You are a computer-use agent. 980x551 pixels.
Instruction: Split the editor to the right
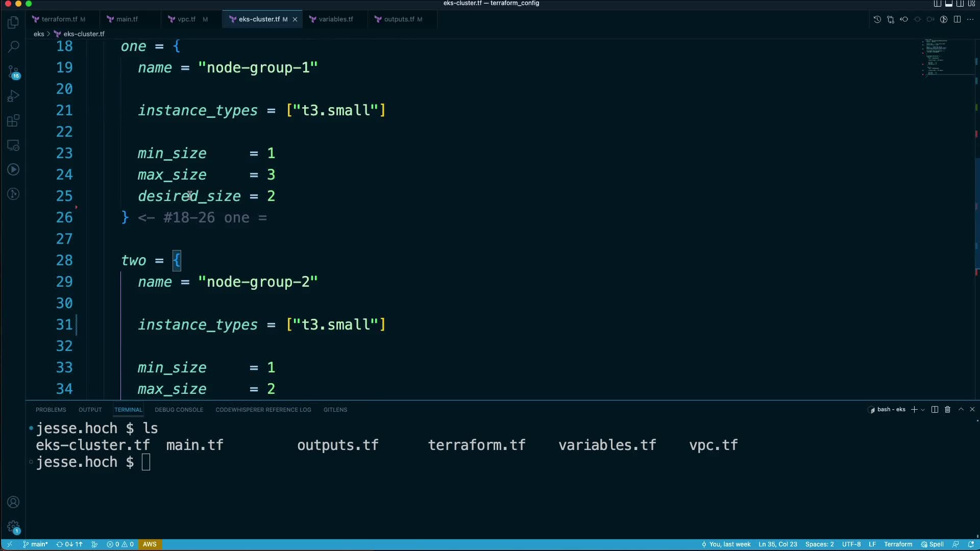[957, 19]
